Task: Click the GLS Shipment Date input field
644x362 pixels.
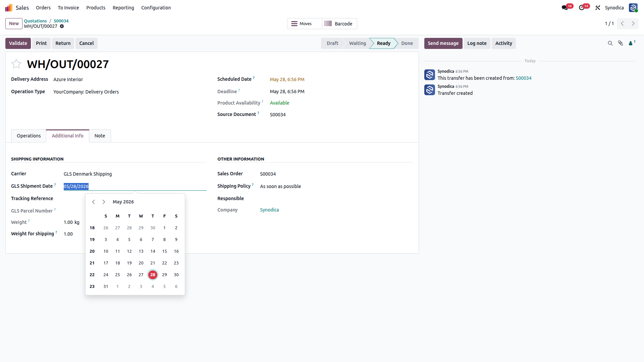Action: tap(135, 186)
